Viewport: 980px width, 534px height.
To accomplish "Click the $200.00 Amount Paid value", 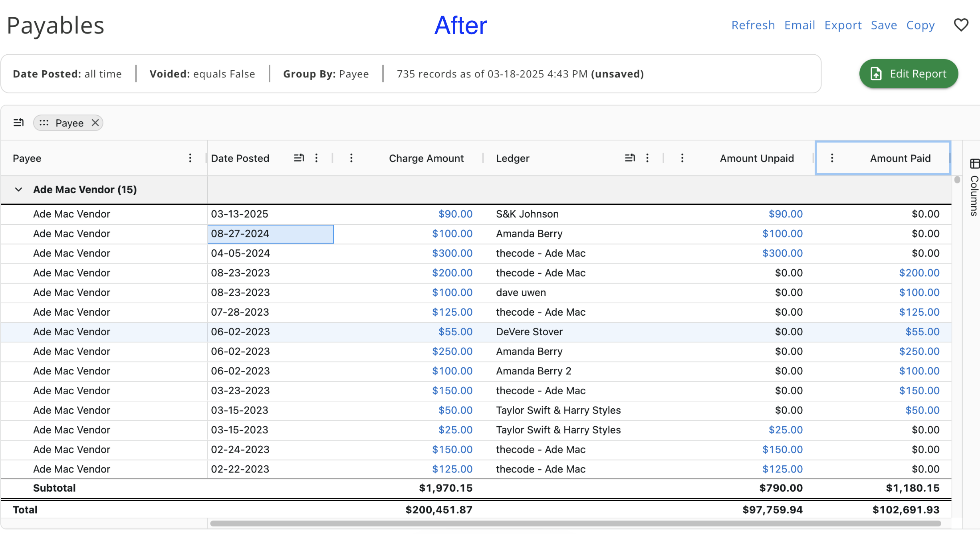I will pyautogui.click(x=919, y=273).
